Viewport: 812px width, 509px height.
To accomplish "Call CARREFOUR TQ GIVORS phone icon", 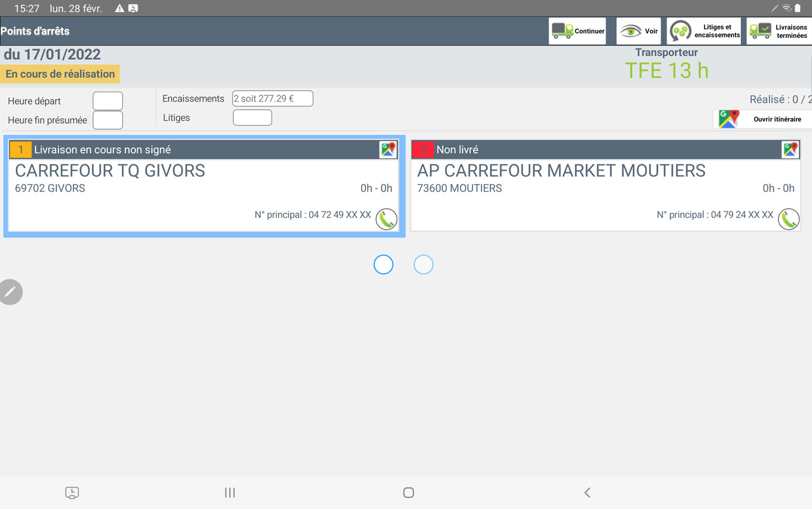I will pyautogui.click(x=386, y=219).
